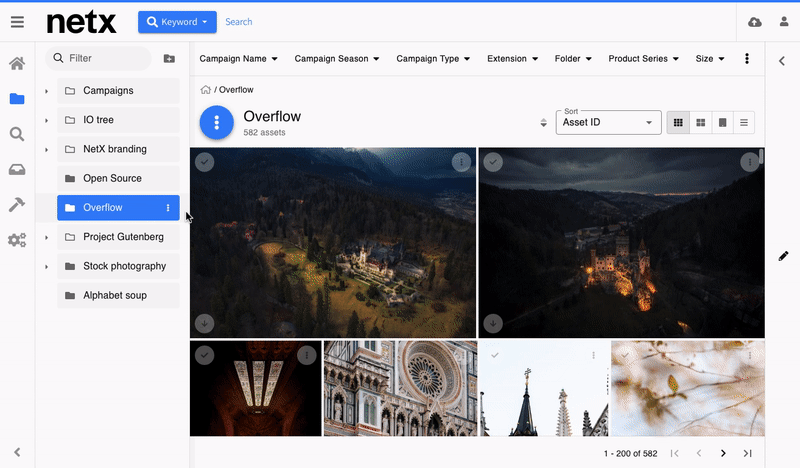The image size is (800, 468).
Task: Open the Campaign Name filter dropdown
Action: point(238,59)
